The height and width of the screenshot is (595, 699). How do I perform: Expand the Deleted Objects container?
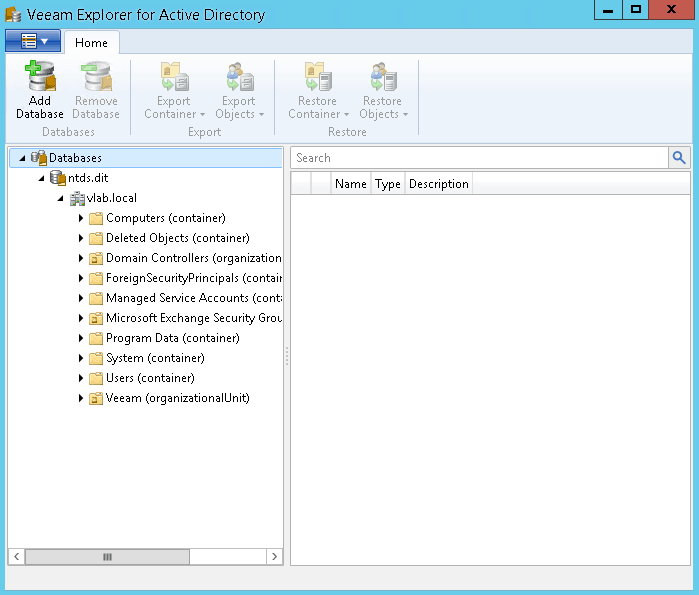click(81, 238)
